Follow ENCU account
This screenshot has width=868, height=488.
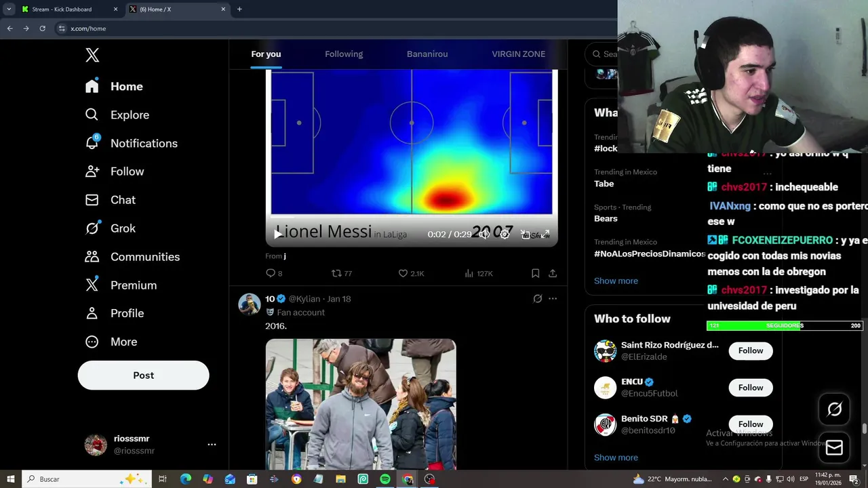pos(751,388)
